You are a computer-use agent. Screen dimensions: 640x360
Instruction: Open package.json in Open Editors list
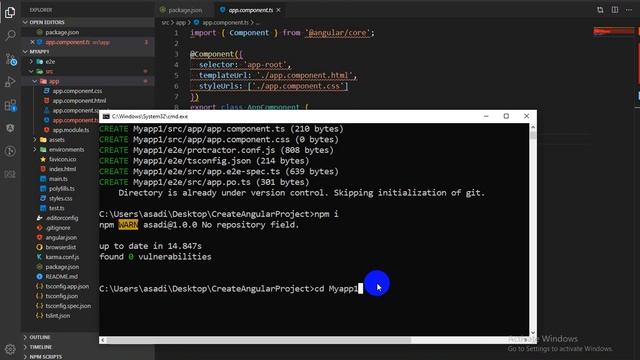pos(62,32)
